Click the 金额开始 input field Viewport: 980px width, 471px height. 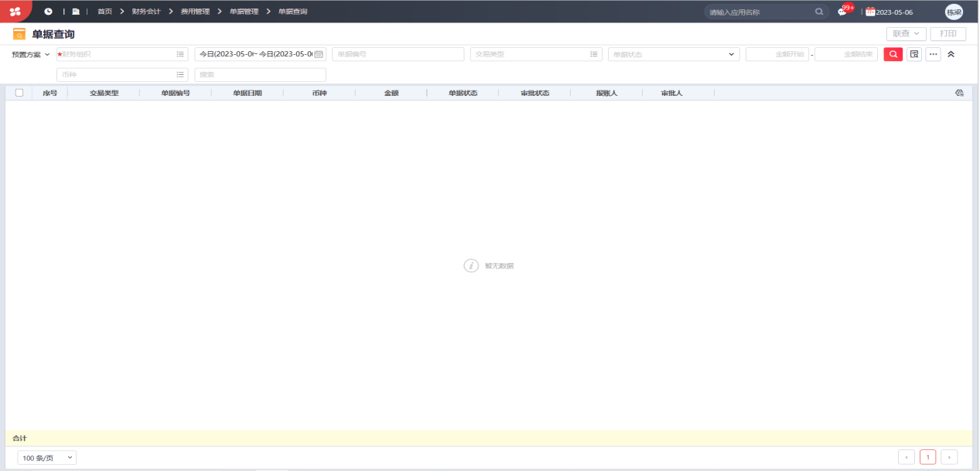pos(777,54)
